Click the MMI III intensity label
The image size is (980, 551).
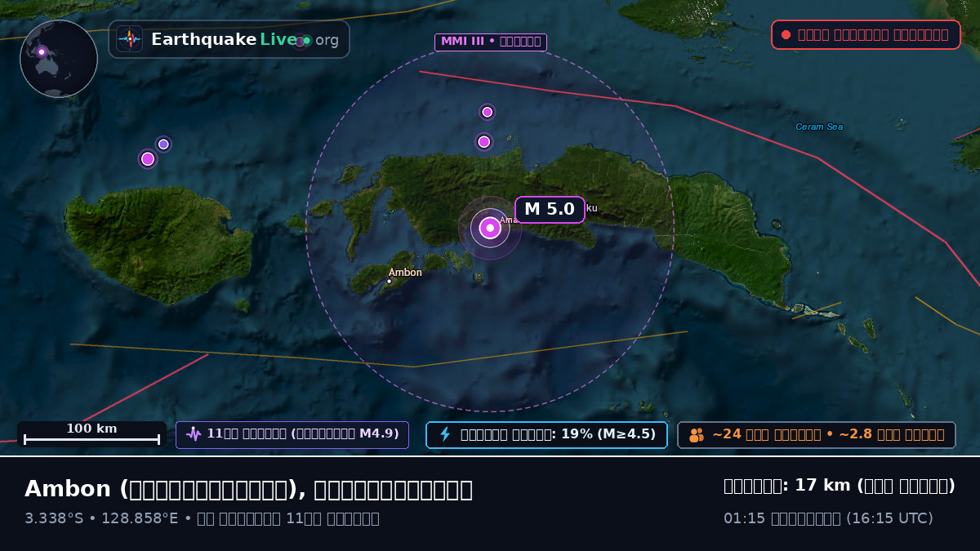491,42
